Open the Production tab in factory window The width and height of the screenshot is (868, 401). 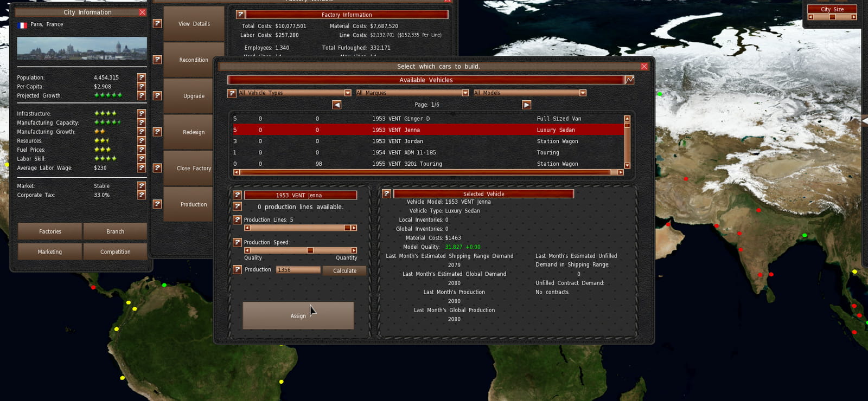tap(194, 204)
